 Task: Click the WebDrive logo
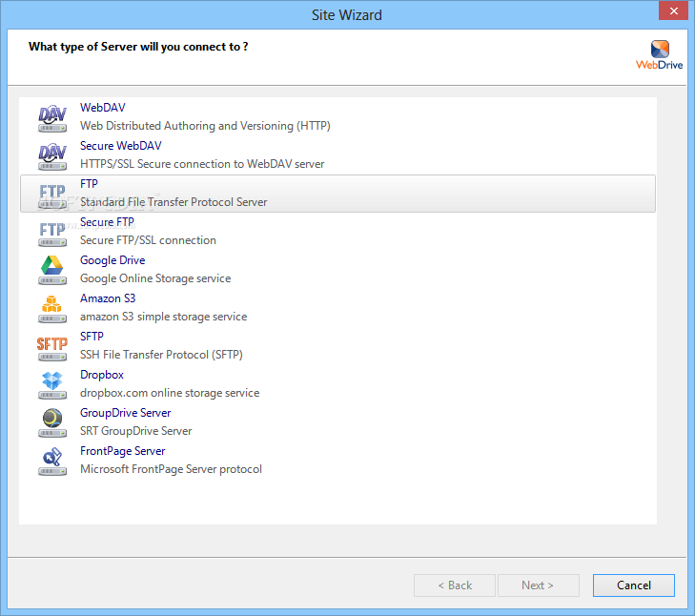click(x=659, y=55)
